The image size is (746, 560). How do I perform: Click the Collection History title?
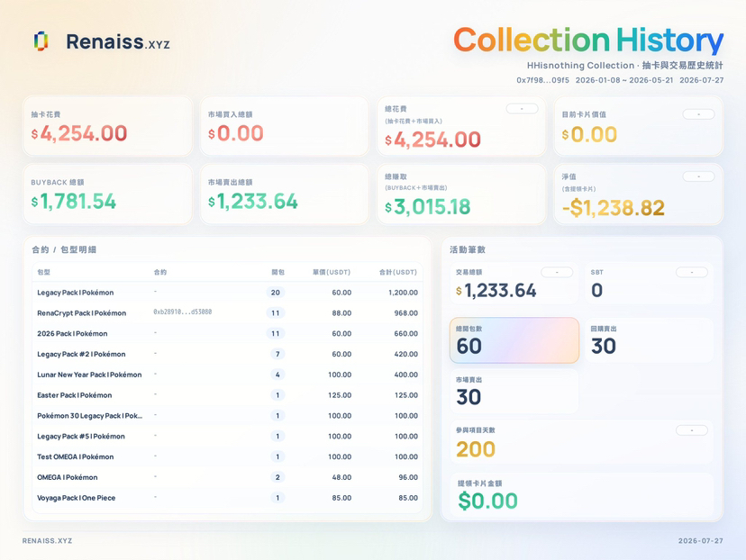click(588, 41)
